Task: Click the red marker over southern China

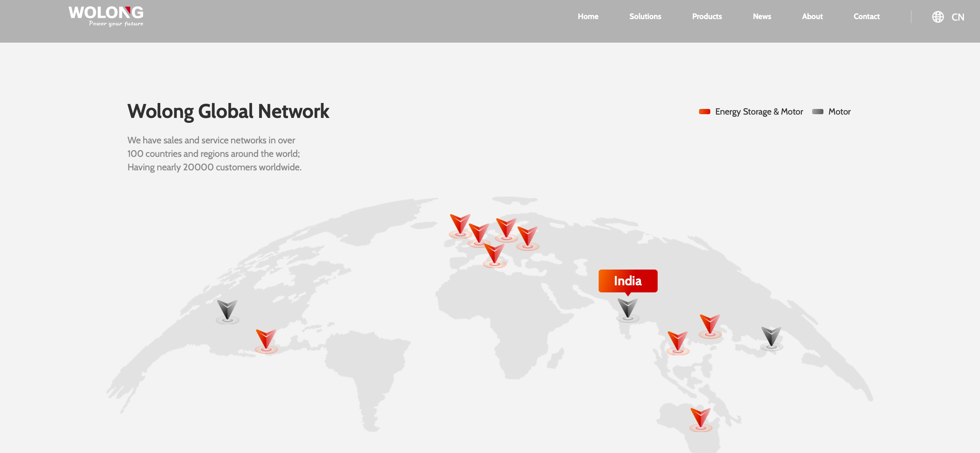Action: pyautogui.click(x=710, y=326)
